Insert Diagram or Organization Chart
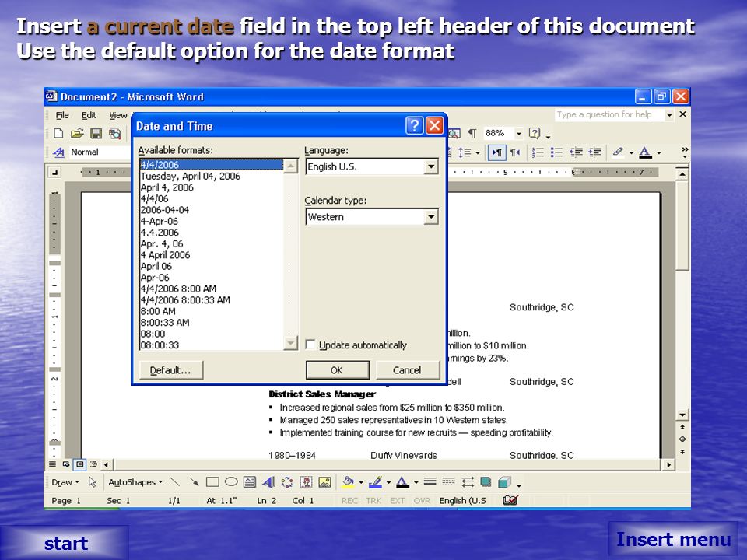747x560 pixels. pyautogui.click(x=287, y=482)
